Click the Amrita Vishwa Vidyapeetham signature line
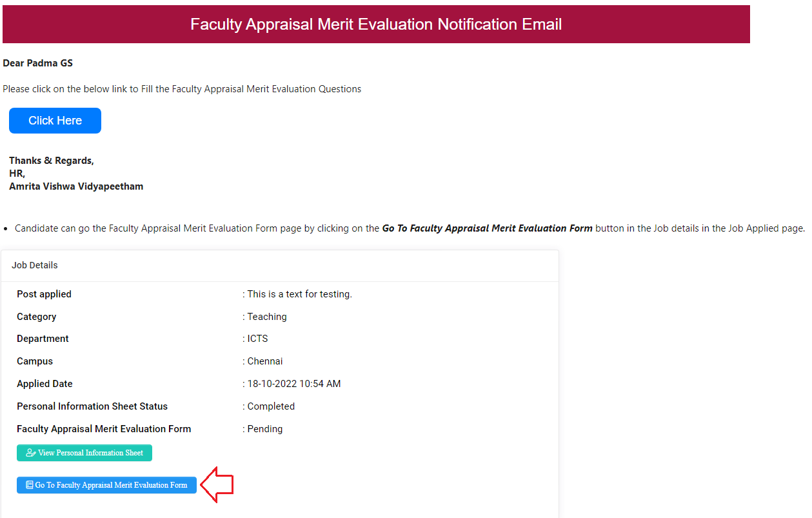The height and width of the screenshot is (518, 812). (x=76, y=186)
